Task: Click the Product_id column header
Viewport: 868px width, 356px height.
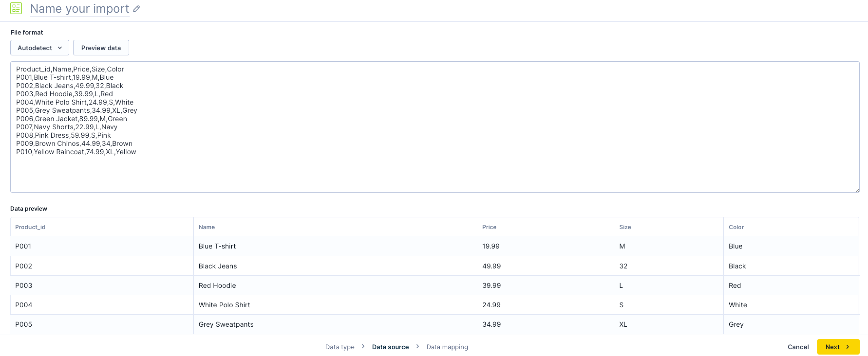Action: coord(30,227)
